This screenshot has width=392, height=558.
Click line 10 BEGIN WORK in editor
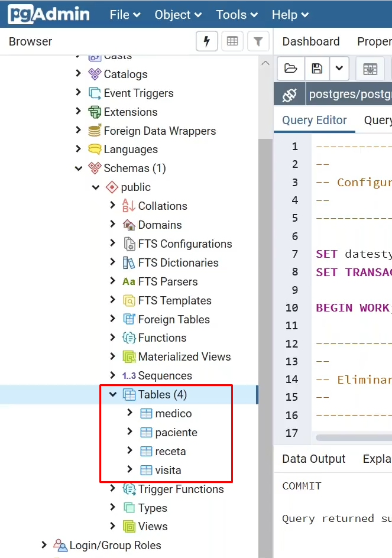[x=354, y=308]
